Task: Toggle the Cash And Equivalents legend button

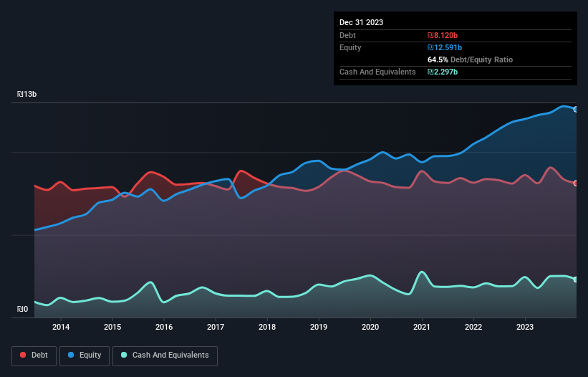Action: 165,355
